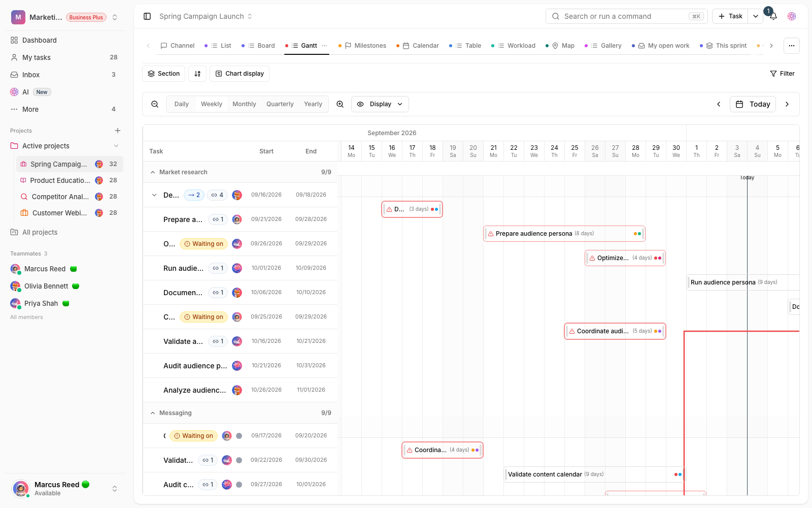Click the zoom in magnifier icon

[340, 104]
